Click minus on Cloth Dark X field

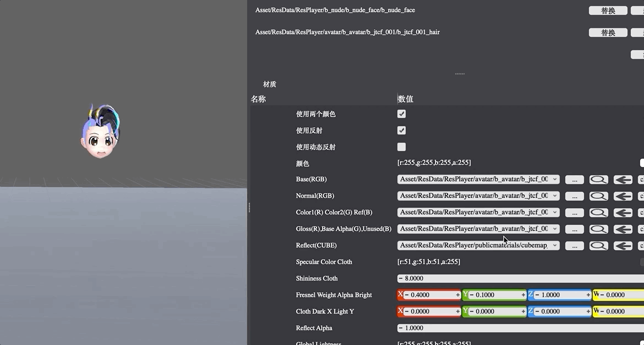[x=407, y=311]
